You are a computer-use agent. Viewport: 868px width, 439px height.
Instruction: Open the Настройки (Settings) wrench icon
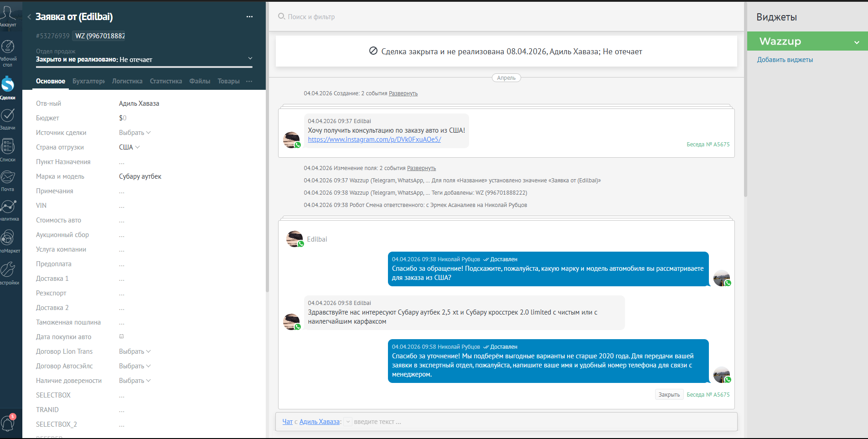8,269
